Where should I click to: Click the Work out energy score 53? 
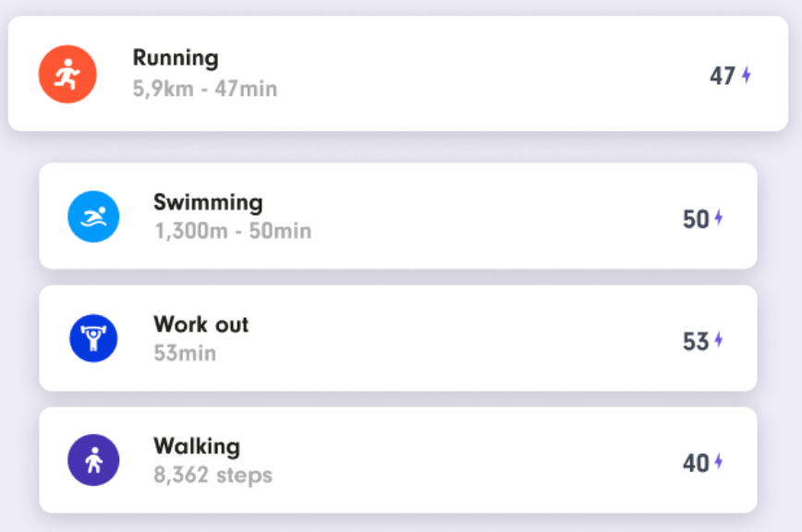tap(695, 341)
